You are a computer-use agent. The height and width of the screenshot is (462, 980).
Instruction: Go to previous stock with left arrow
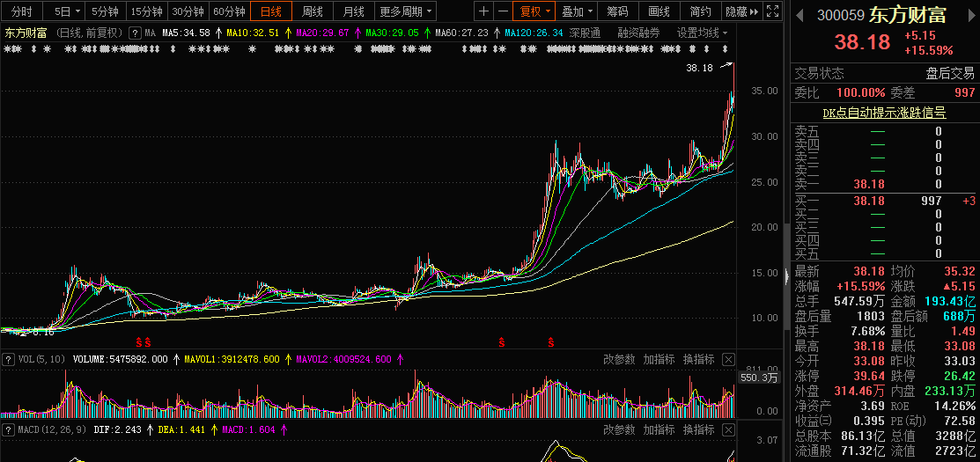tap(799, 16)
